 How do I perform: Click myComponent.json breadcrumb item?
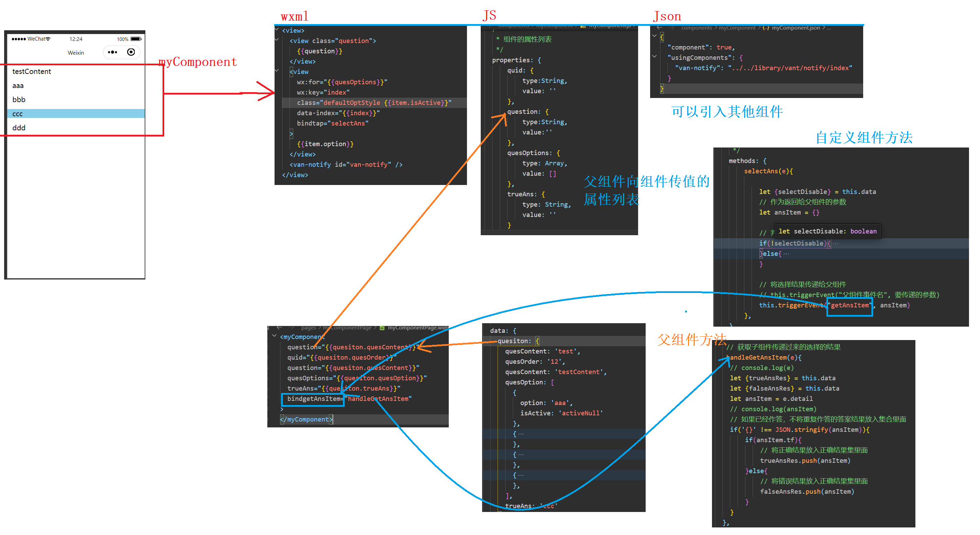(795, 28)
